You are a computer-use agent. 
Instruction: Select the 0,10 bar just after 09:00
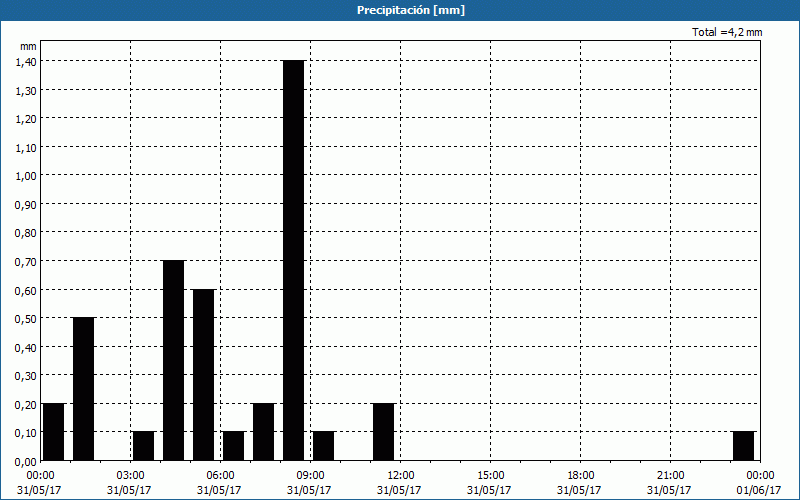(323, 446)
